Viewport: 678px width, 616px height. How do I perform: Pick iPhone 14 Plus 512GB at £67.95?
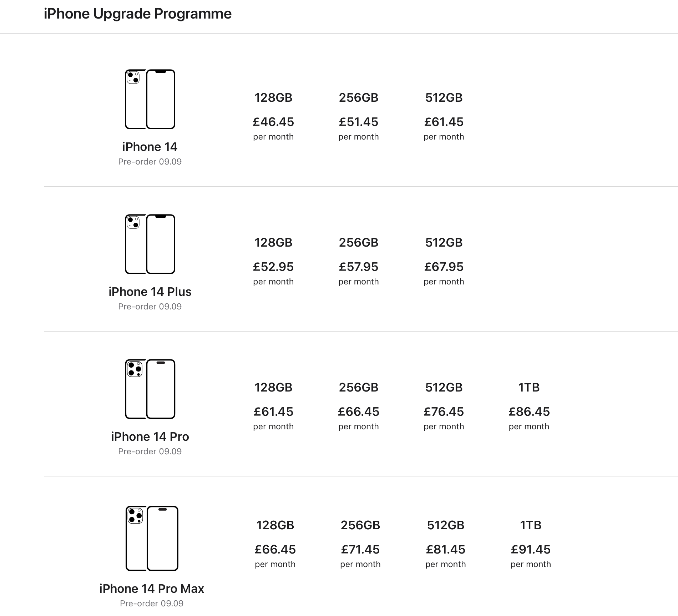pos(444,261)
